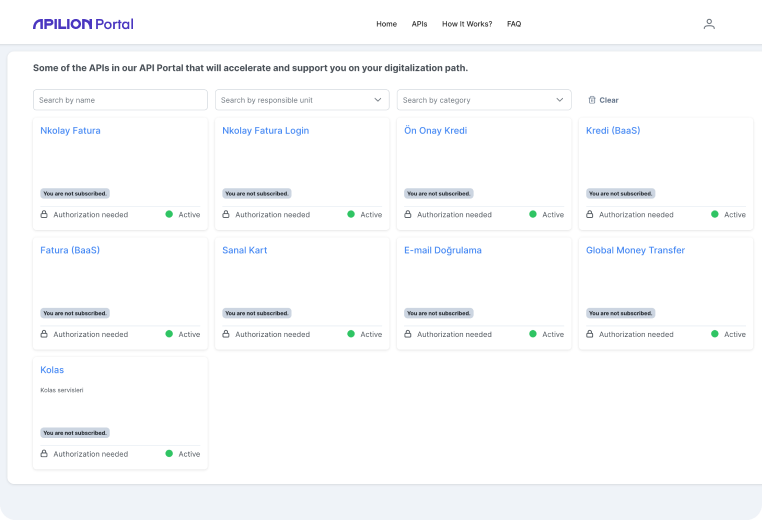
Task: Click lock icon on Nkolay Fatura Login card
Action: pos(225,214)
